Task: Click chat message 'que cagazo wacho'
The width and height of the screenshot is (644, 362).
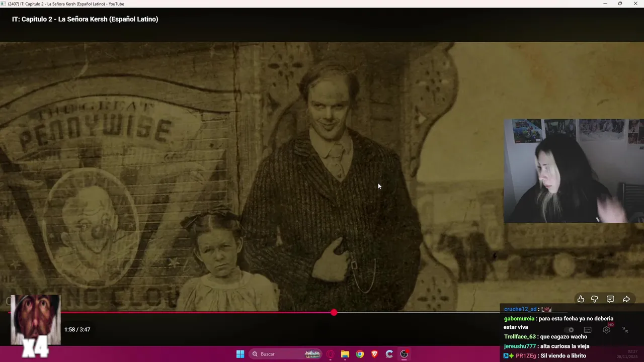Action: tap(563, 337)
